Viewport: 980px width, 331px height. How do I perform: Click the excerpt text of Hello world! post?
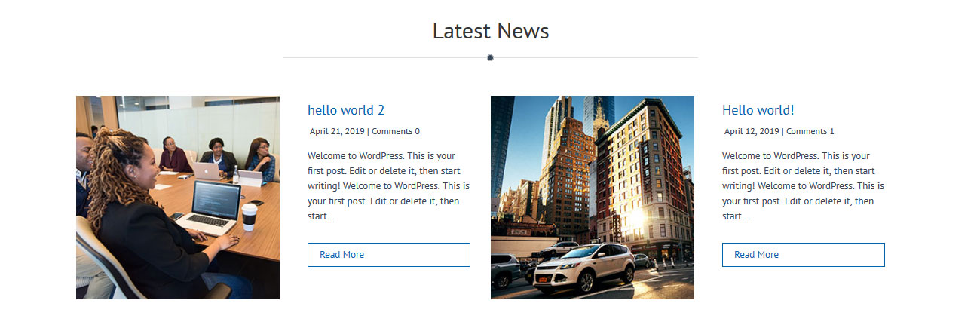[804, 186]
